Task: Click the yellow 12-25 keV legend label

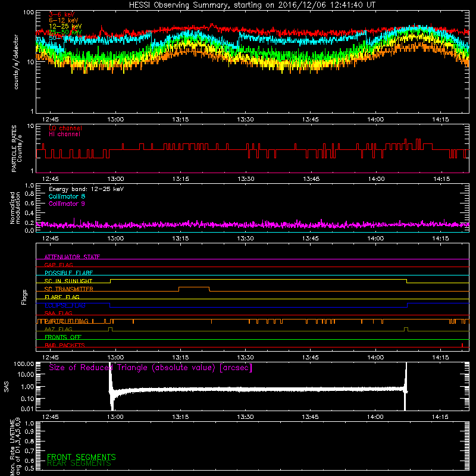Action: click(x=65, y=26)
